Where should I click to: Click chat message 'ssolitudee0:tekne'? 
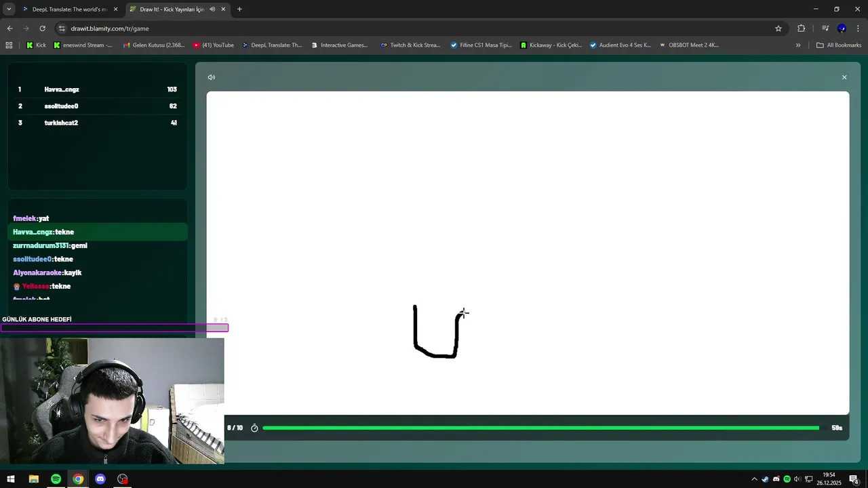click(x=43, y=260)
